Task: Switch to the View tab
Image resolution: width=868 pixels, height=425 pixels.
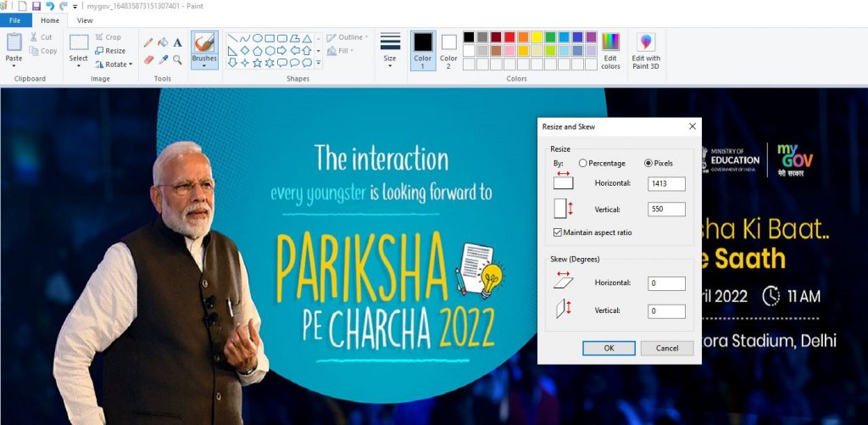Action: 85,20
